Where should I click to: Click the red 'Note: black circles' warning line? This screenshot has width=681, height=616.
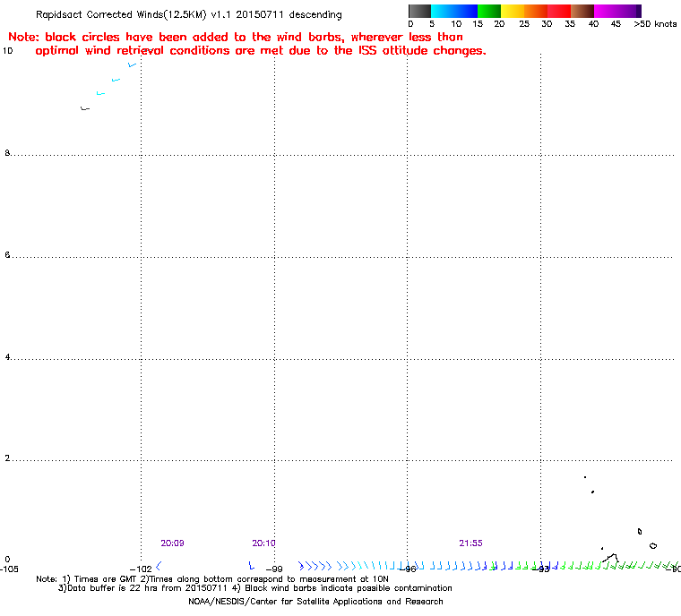(236, 37)
